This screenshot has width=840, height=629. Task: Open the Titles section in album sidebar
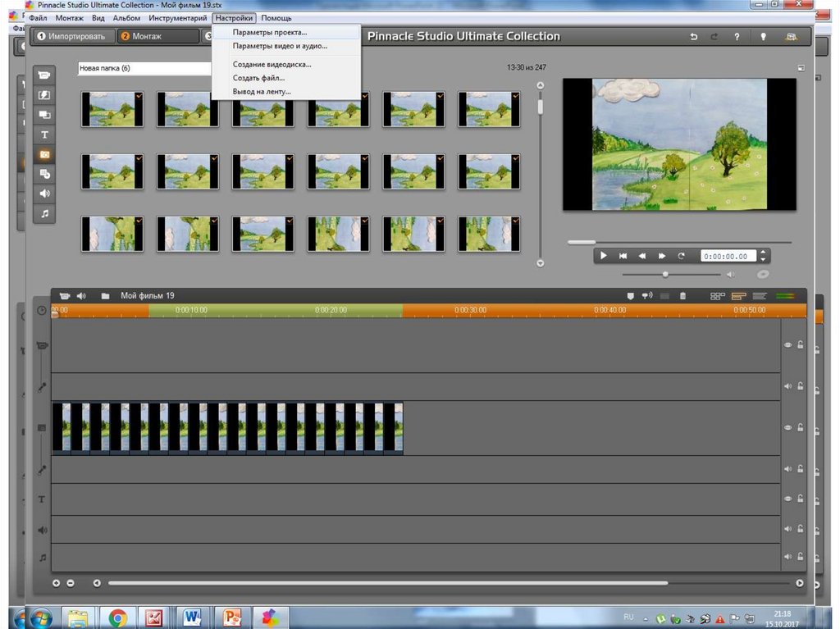[x=44, y=134]
